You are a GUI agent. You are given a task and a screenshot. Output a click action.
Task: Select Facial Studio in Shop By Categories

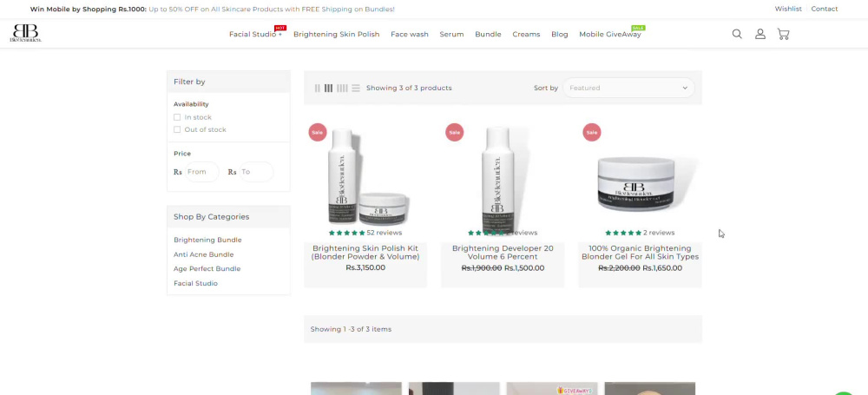point(195,283)
